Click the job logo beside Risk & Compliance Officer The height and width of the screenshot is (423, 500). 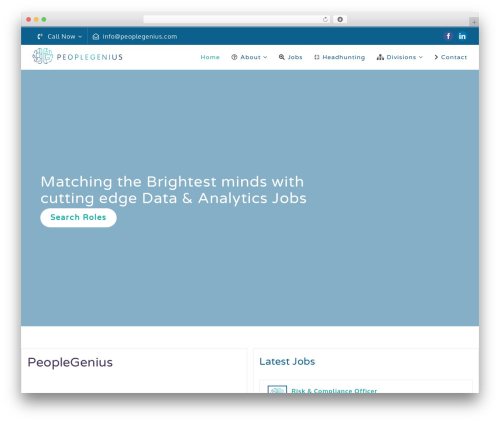tap(277, 389)
